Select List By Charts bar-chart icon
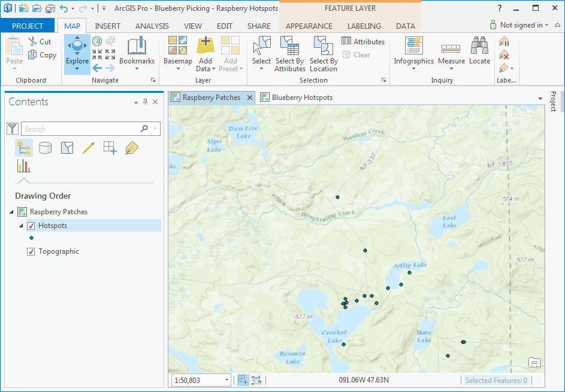565x392 pixels. tap(24, 166)
